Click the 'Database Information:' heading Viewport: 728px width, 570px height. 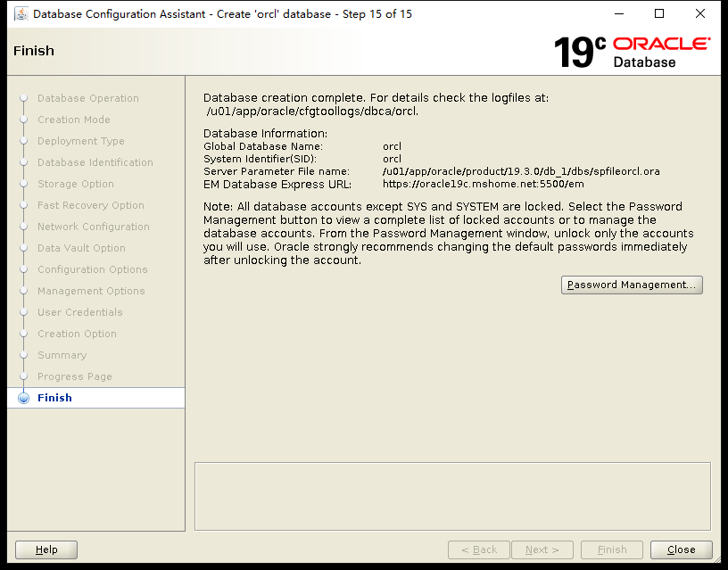click(265, 133)
